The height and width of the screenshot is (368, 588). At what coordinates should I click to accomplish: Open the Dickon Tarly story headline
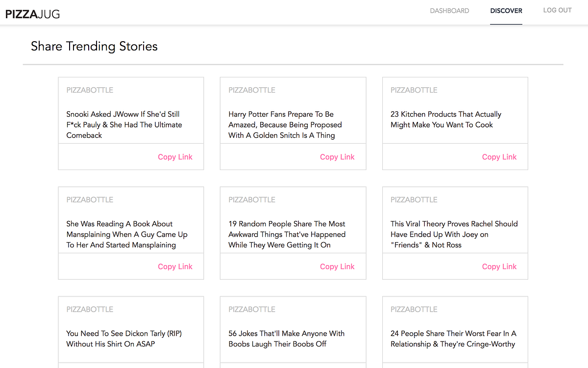(x=123, y=339)
